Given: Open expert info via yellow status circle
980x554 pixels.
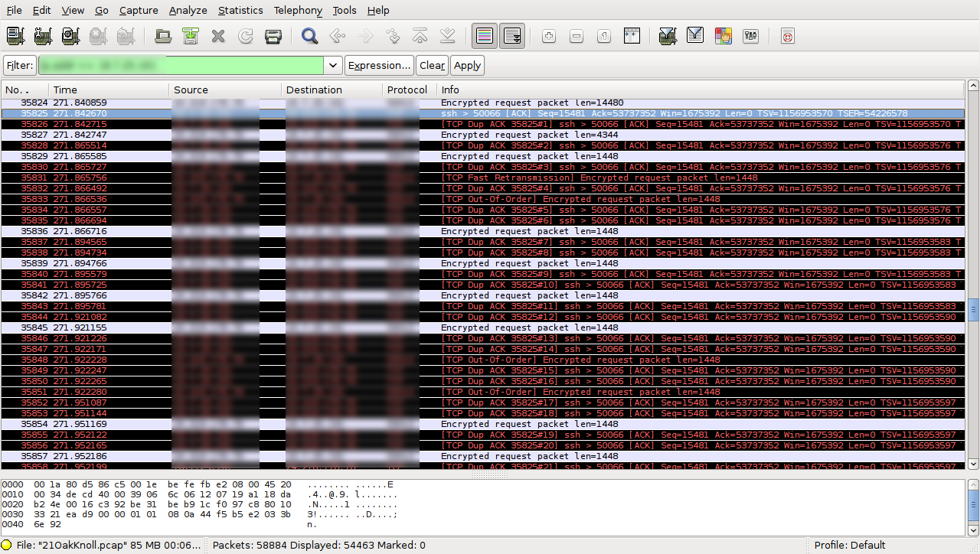Looking at the screenshot, I should 7,546.
